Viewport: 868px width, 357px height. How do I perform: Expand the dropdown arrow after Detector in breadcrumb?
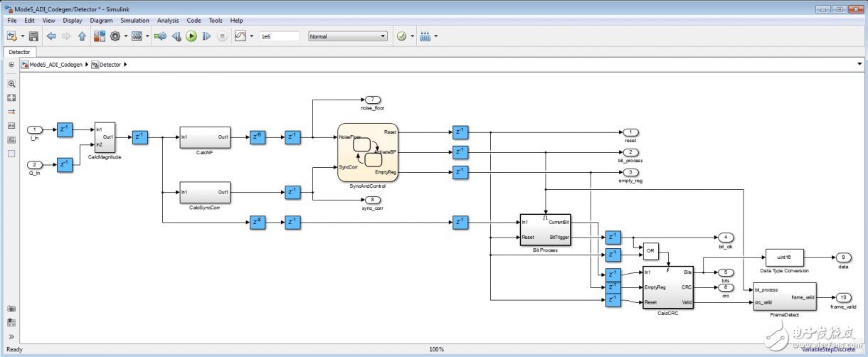coord(125,65)
